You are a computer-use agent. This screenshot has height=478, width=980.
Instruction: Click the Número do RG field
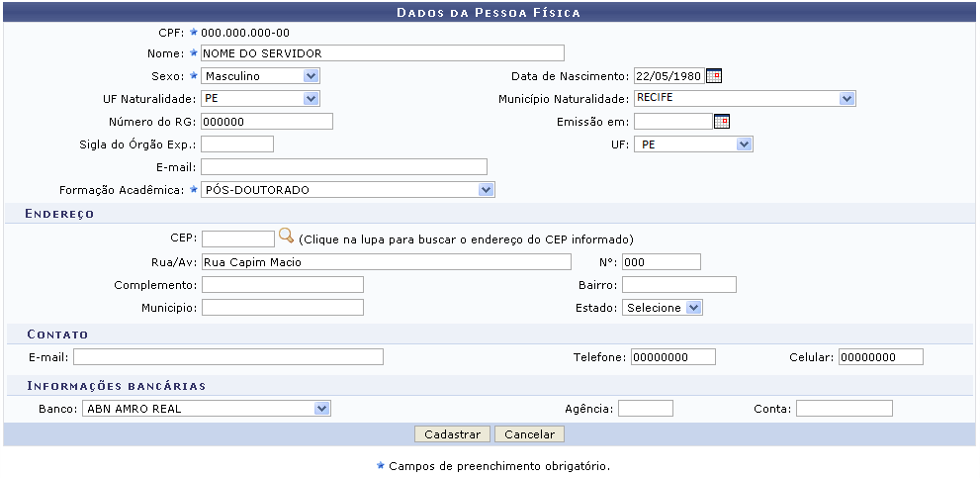(x=266, y=122)
